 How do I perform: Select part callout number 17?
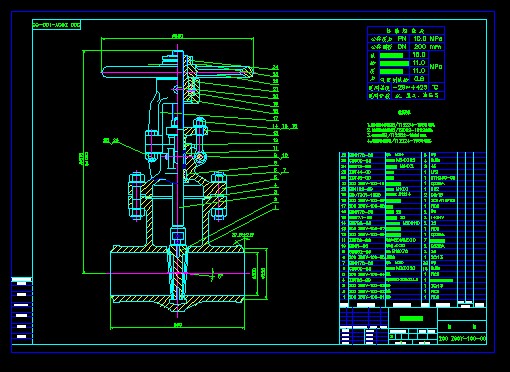[275, 118]
